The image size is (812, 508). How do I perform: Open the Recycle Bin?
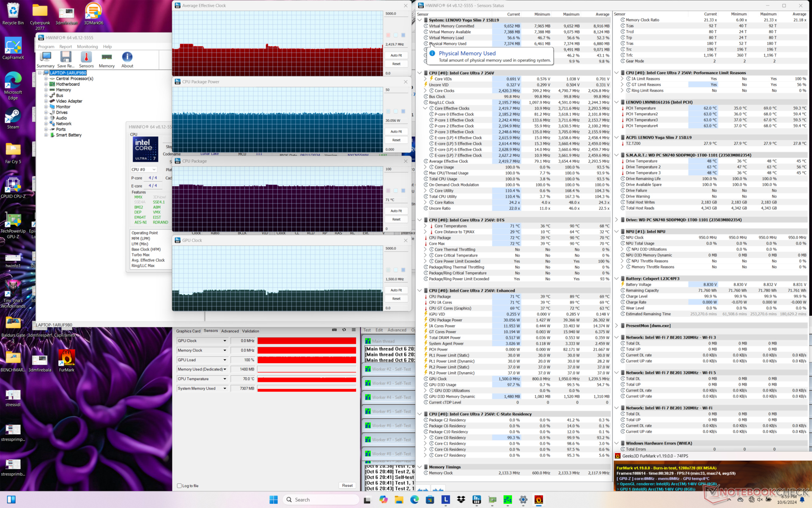[x=13, y=14]
